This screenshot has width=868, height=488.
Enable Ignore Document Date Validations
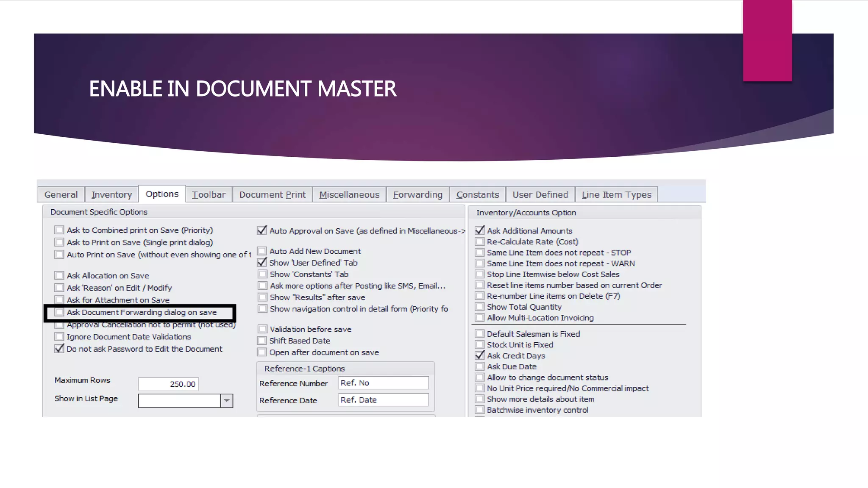tap(59, 337)
